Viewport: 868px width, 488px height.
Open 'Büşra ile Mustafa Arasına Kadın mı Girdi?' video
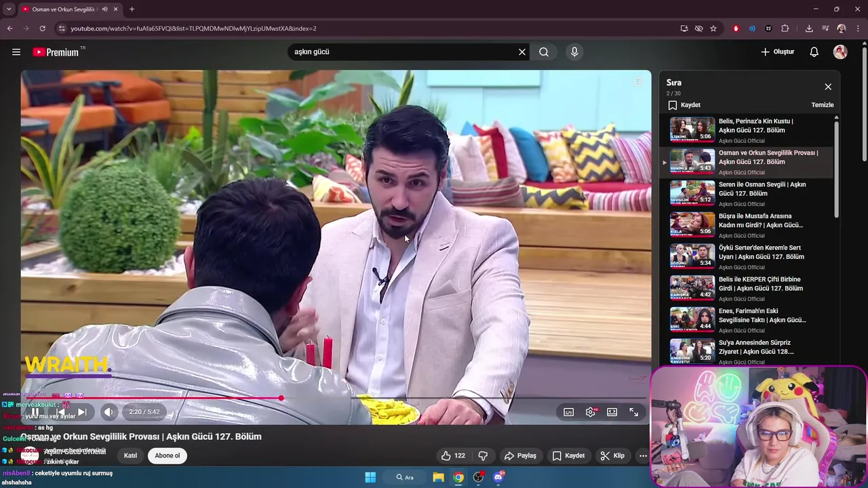point(746,225)
